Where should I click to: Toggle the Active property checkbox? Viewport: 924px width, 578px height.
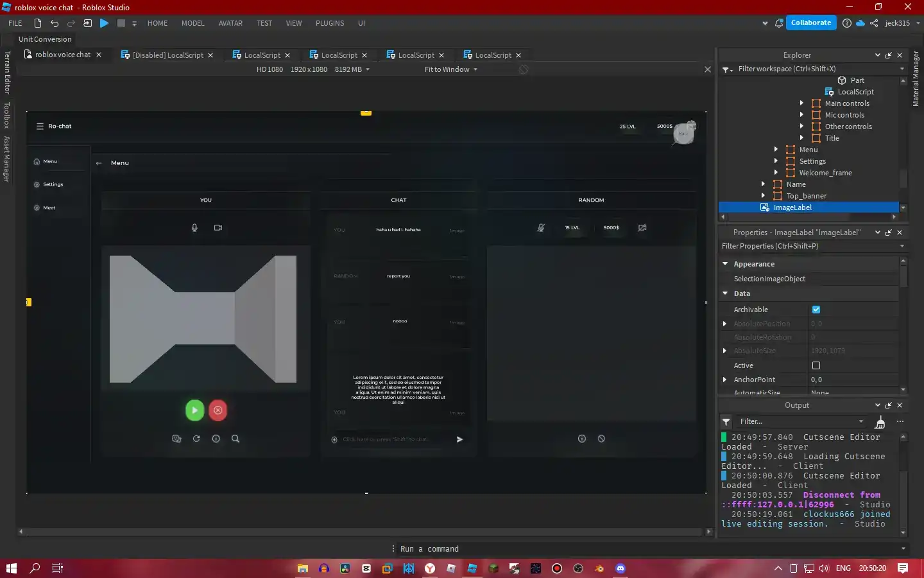[816, 365]
